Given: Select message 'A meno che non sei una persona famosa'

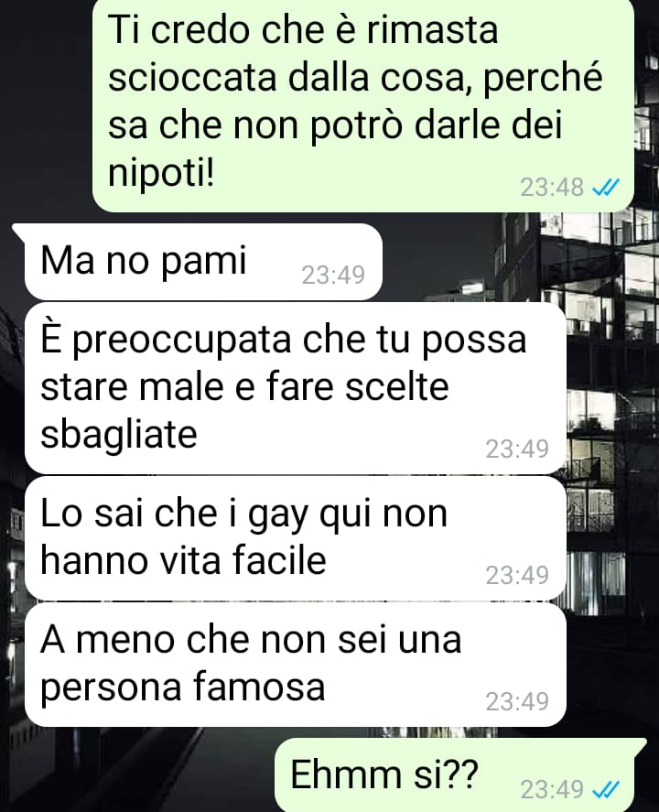Looking at the screenshot, I should (x=295, y=665).
